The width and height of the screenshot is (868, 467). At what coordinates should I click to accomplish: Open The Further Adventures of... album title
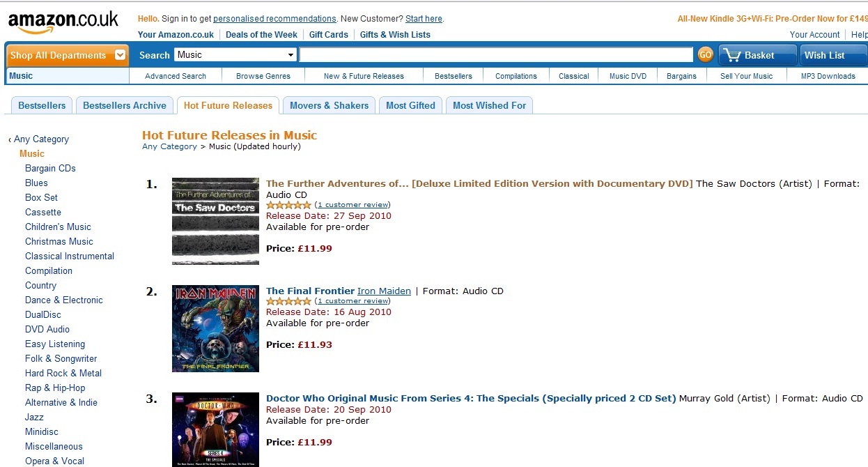pos(479,184)
